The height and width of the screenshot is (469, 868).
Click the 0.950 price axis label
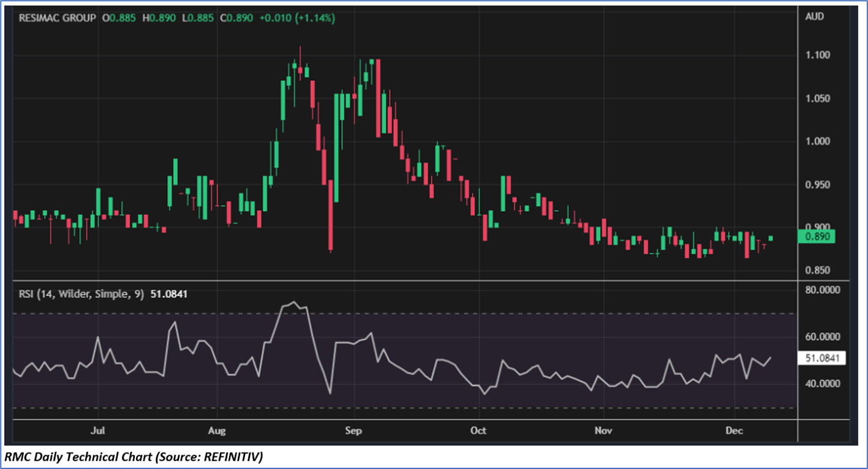point(816,185)
